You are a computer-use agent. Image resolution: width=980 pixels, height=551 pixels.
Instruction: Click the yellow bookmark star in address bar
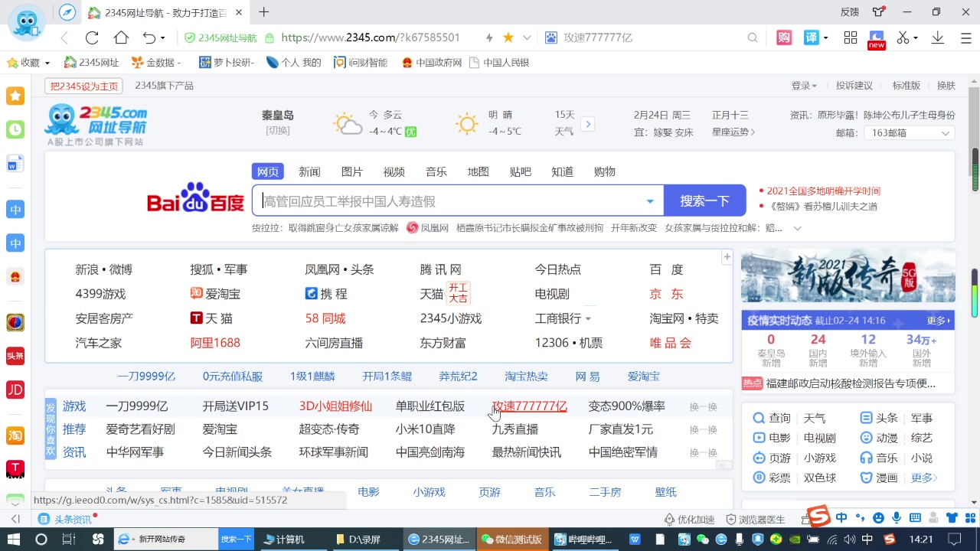click(x=508, y=37)
